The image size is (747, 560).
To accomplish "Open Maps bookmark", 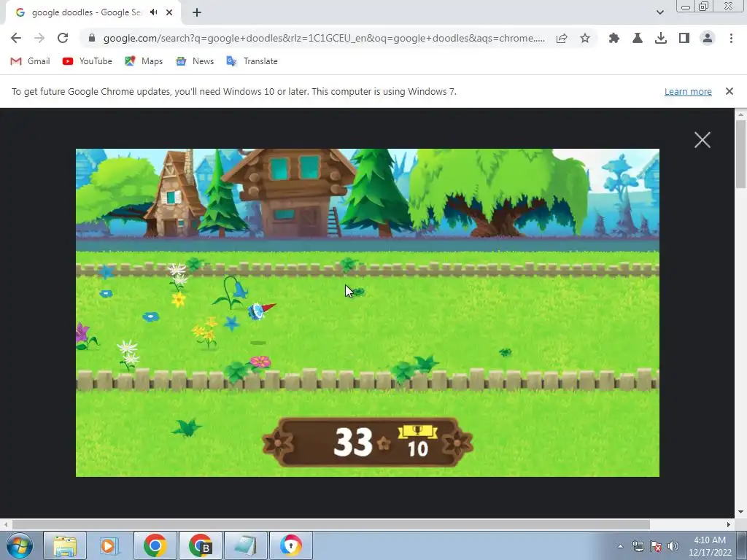I will click(x=144, y=61).
